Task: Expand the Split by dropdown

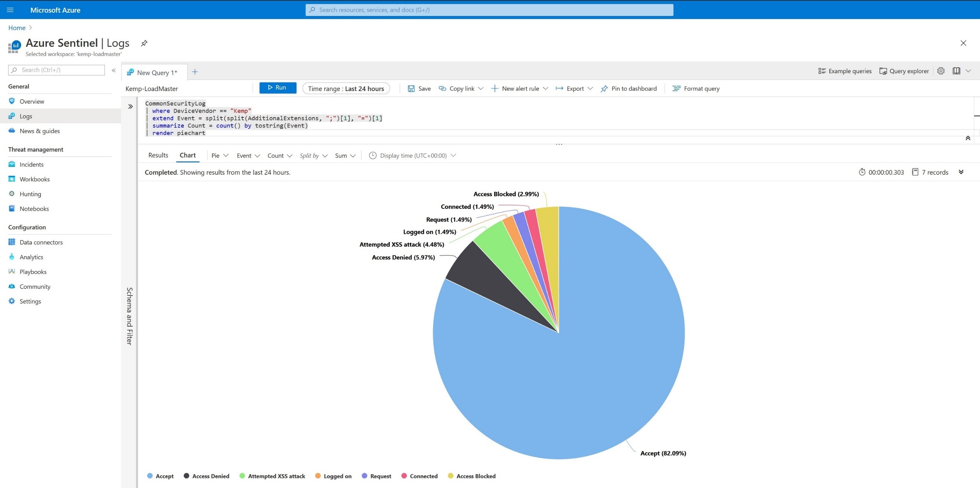Action: pos(313,156)
